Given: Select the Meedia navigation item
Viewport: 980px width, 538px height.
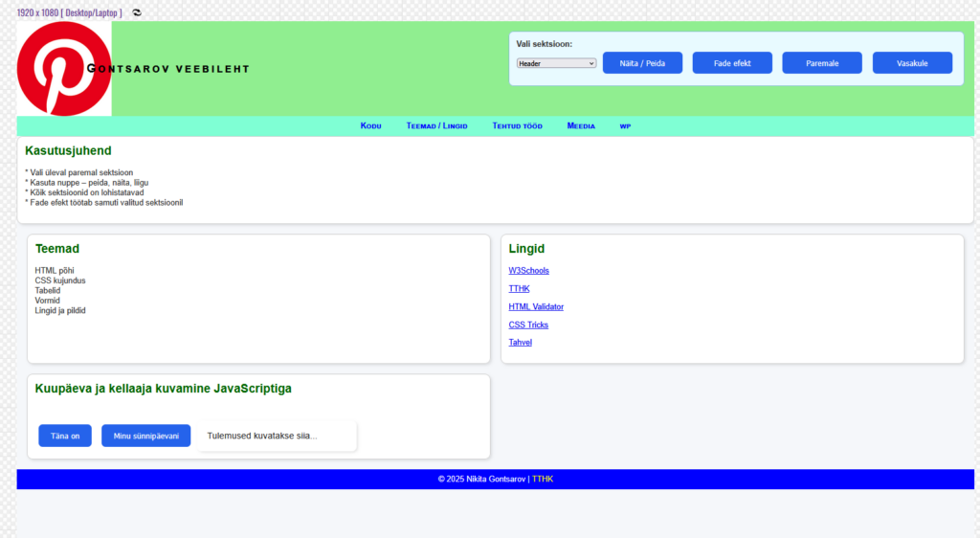Looking at the screenshot, I should click(x=580, y=126).
